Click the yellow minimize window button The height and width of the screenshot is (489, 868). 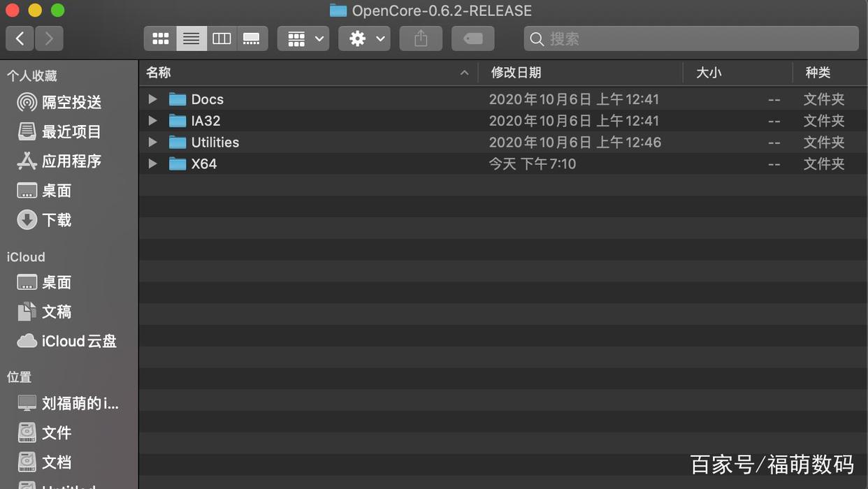(35, 10)
